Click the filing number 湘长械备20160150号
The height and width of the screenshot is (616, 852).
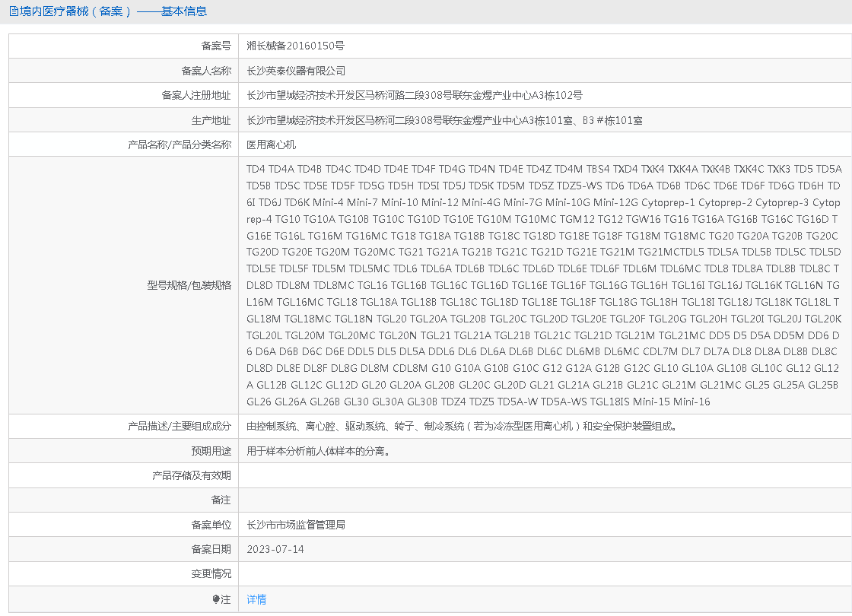(295, 46)
